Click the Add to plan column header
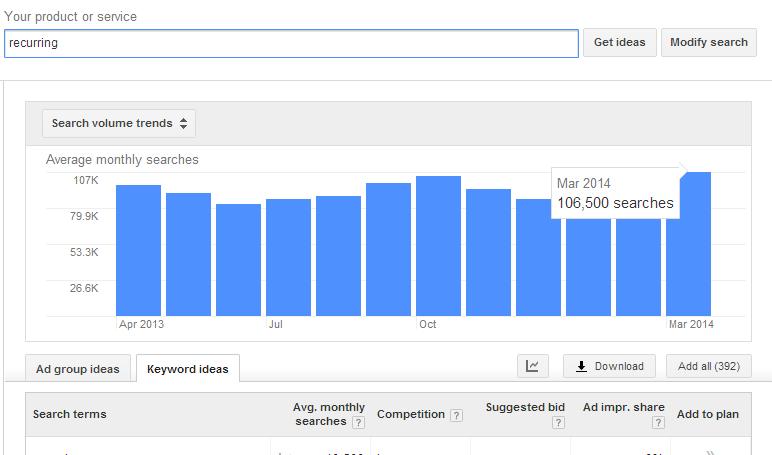Viewport: 772px width, 455px height. (708, 414)
